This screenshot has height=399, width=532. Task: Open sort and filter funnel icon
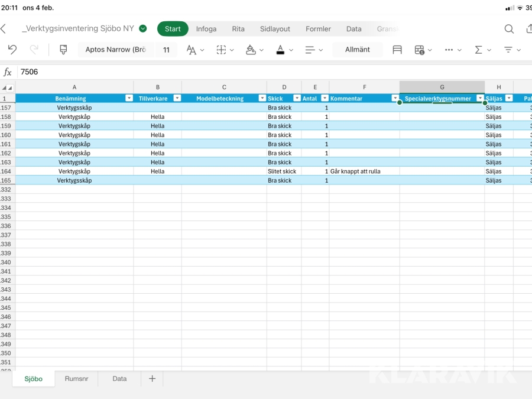pos(508,50)
